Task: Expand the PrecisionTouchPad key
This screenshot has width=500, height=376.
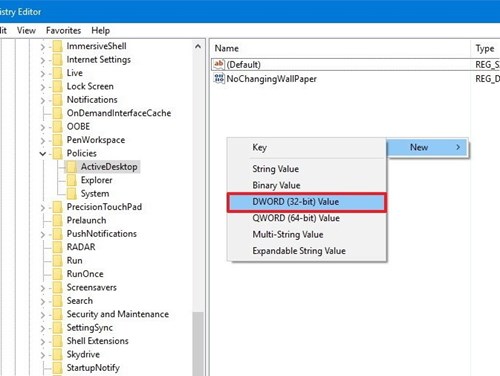Action: [43, 208]
